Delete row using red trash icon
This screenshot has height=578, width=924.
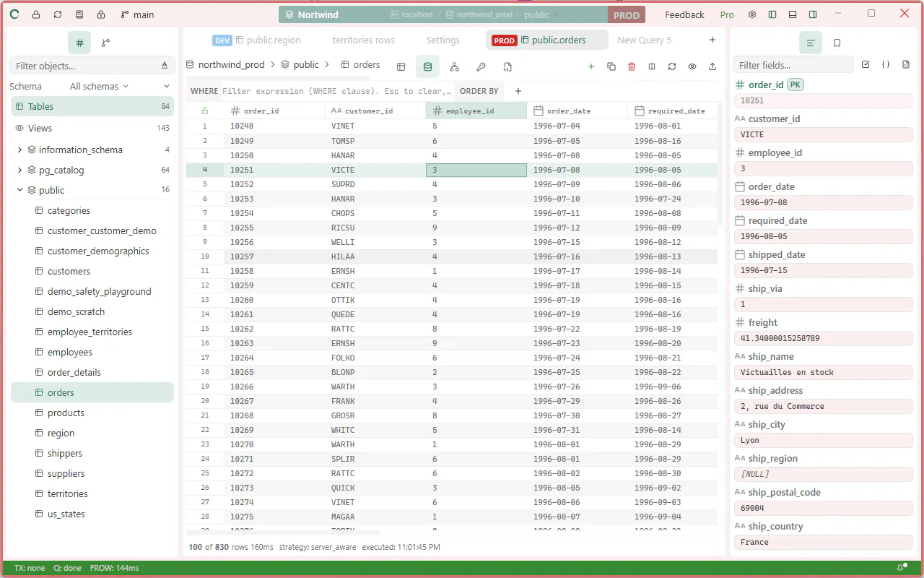point(632,66)
